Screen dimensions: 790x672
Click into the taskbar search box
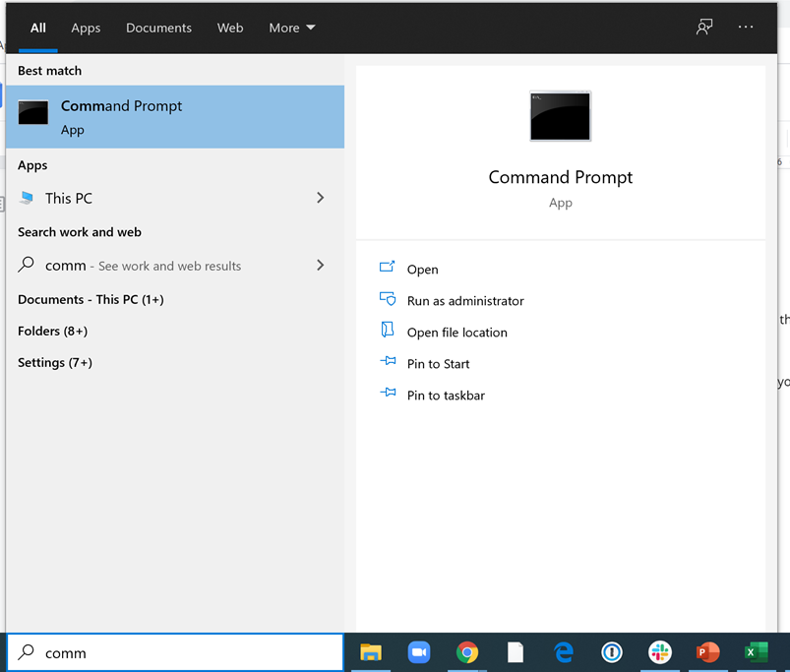pyautogui.click(x=175, y=652)
